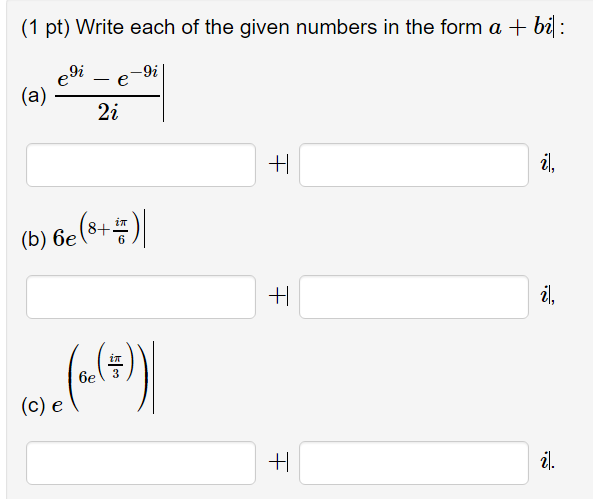This screenshot has height=499, width=593.
Task: Select the real part box for (b)
Action: 141,297
